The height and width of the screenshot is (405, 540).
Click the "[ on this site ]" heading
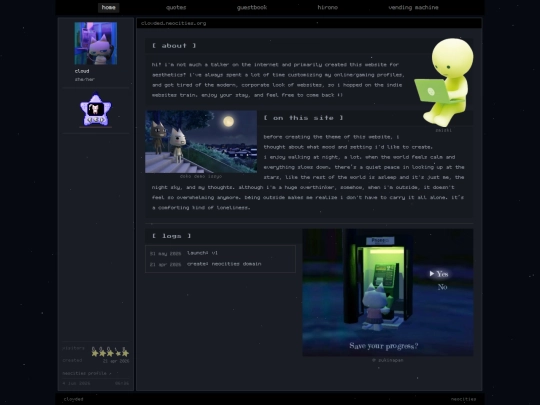click(x=303, y=118)
